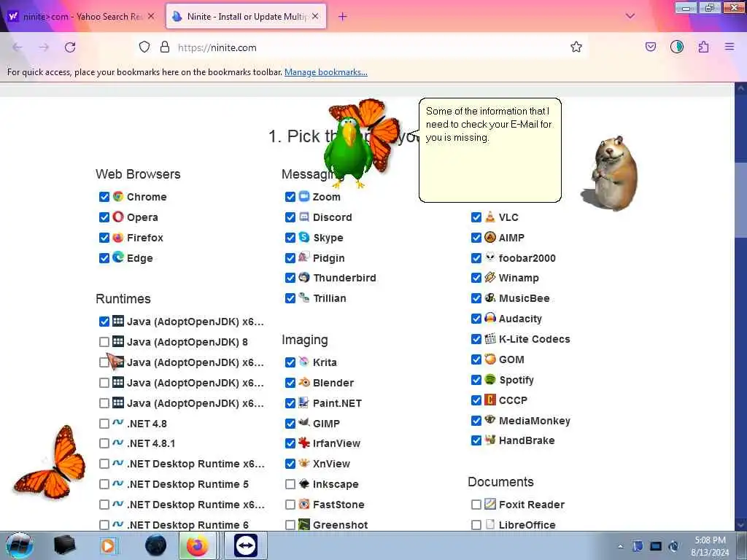The height and width of the screenshot is (560, 747).
Task: Click the Zoom app icon
Action: (x=304, y=196)
